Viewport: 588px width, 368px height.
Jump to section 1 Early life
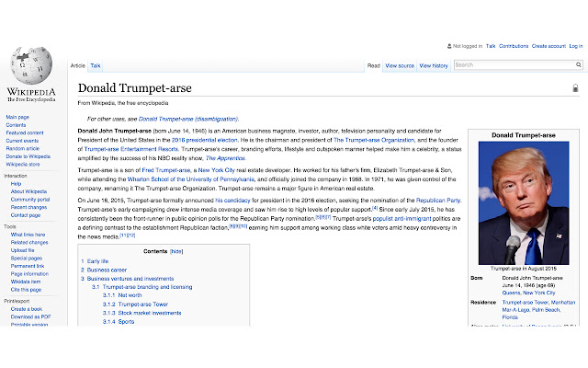pyautogui.click(x=95, y=261)
